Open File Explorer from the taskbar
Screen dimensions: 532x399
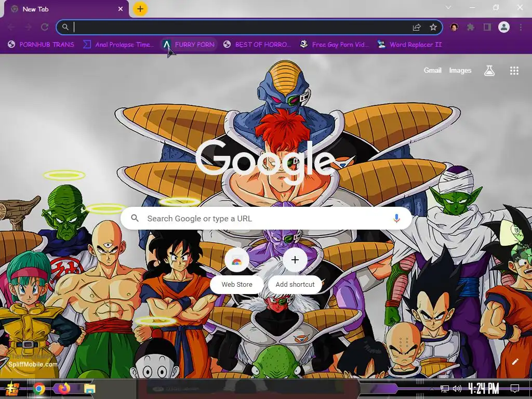pos(89,389)
